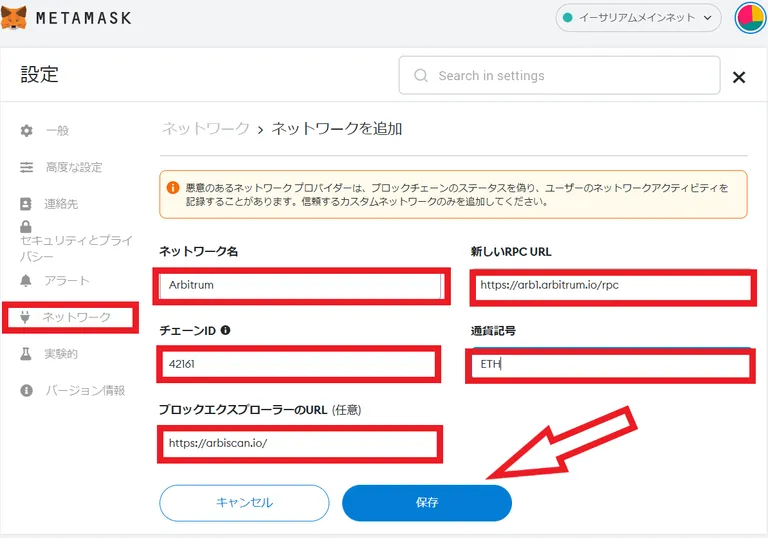Click the flask icon for 実験的

tap(25, 354)
